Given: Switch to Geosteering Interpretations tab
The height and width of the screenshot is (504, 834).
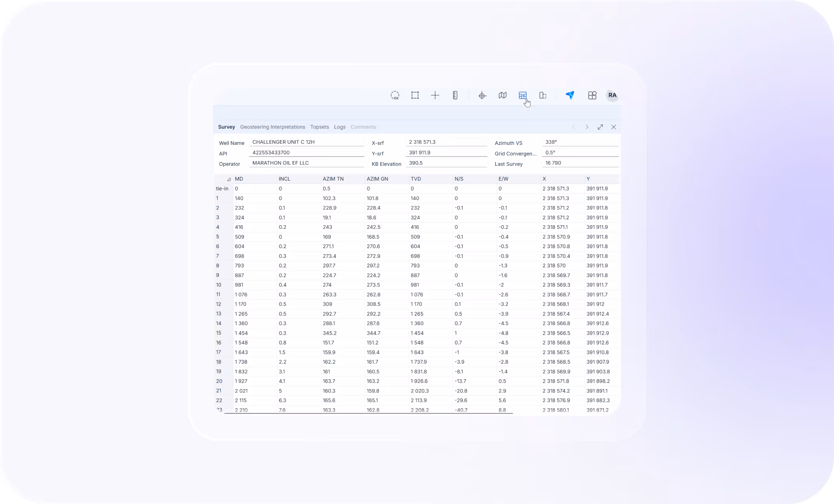Looking at the screenshot, I should [x=272, y=127].
